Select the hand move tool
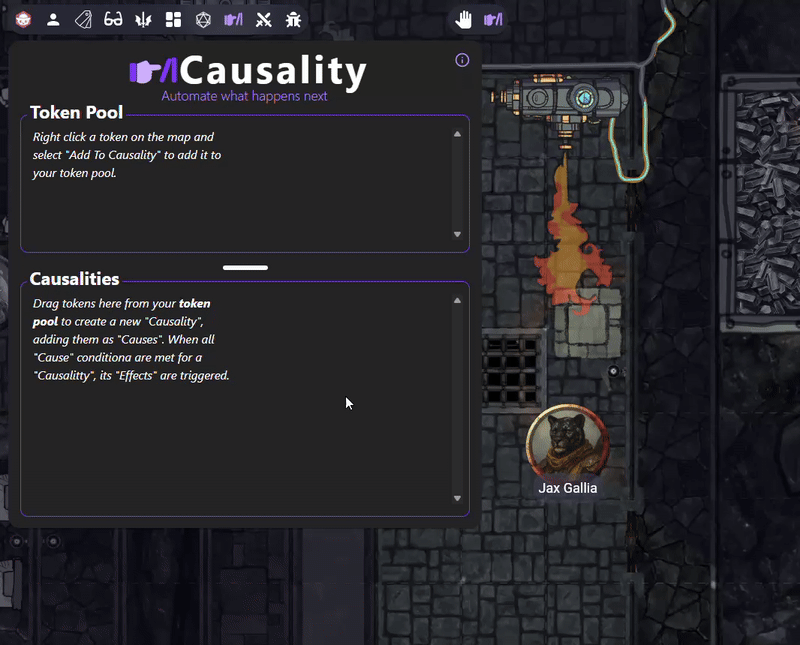 point(463,20)
